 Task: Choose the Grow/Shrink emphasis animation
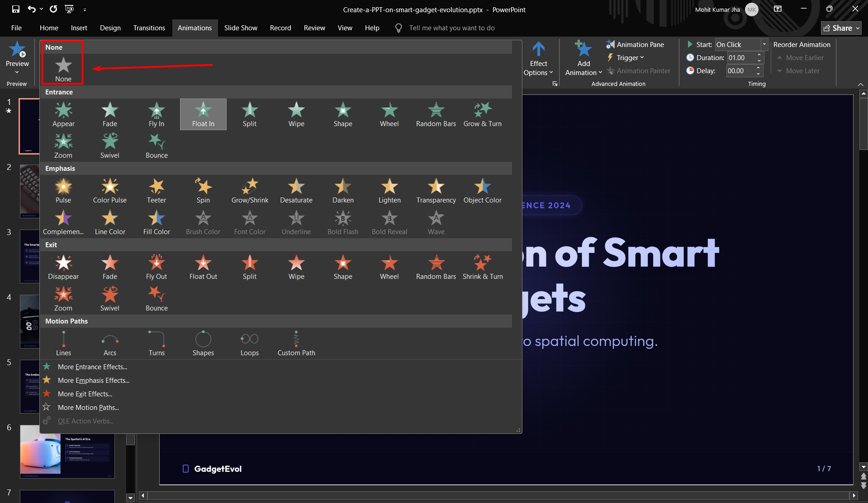[x=250, y=191]
